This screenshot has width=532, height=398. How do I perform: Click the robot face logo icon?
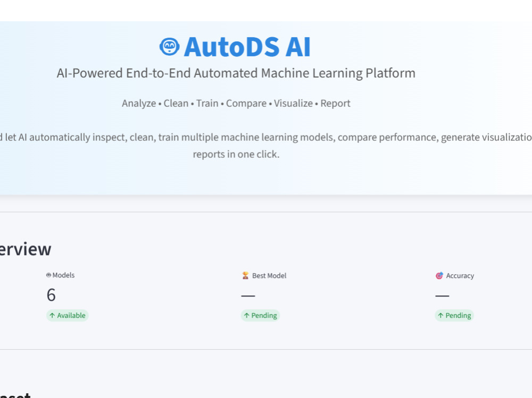[169, 47]
